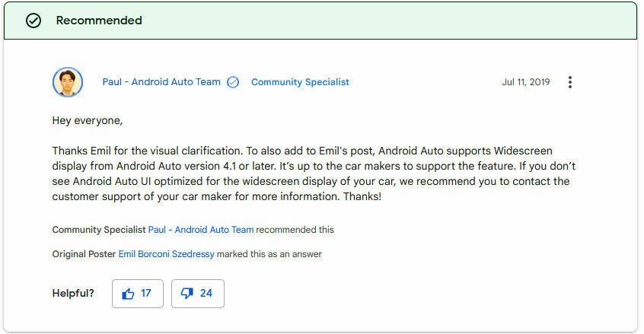Mark the reply helpful with thumbs up icon
The width and height of the screenshot is (644, 334).
pos(128,293)
